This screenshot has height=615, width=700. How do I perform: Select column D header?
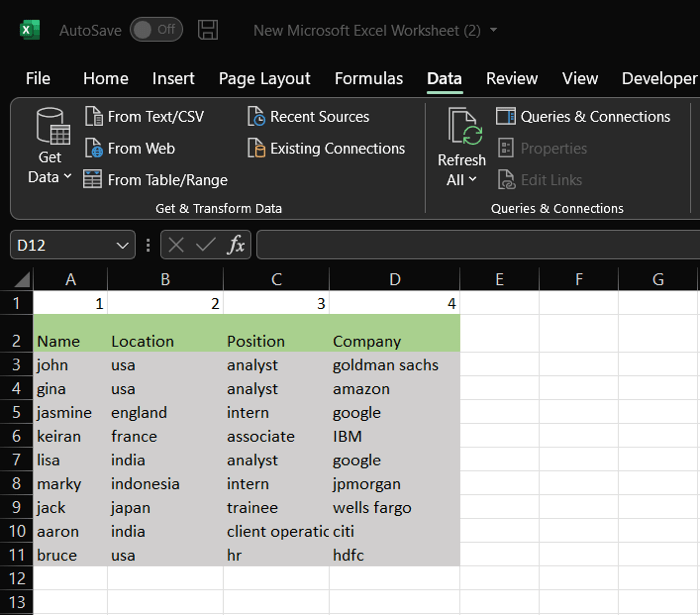click(x=395, y=279)
